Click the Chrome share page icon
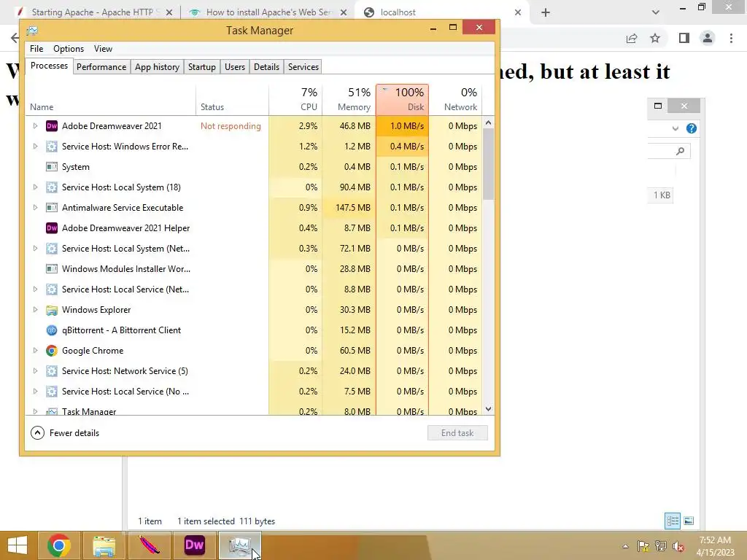This screenshot has width=747, height=560. click(x=632, y=38)
